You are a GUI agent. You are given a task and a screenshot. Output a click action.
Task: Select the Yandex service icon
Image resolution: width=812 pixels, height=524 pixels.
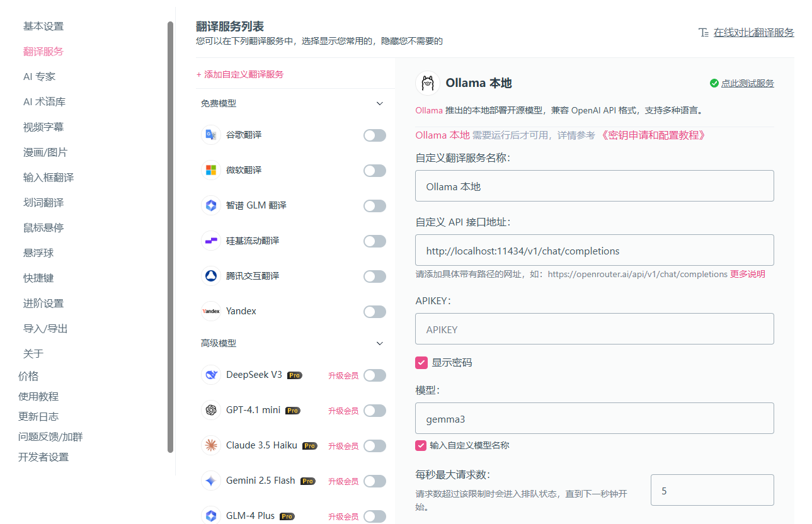click(x=211, y=310)
